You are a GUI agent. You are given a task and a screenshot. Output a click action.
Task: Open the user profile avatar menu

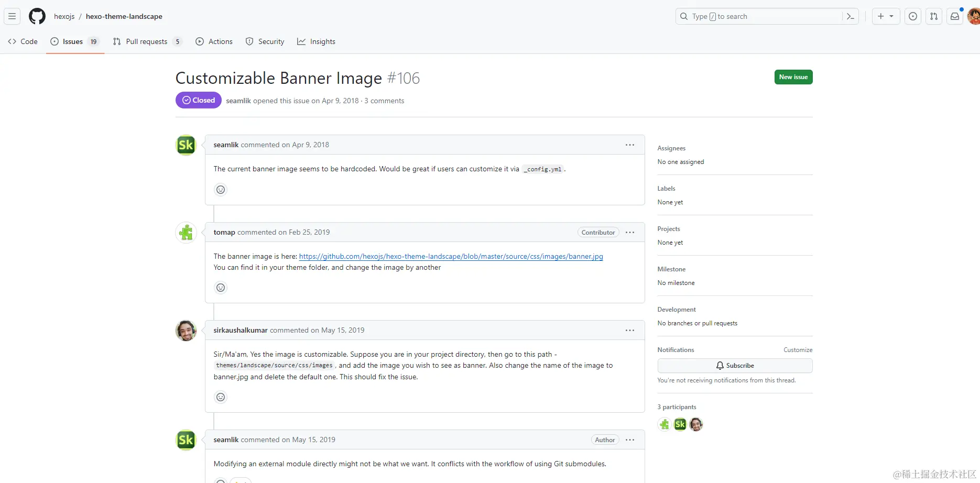[x=974, y=16]
